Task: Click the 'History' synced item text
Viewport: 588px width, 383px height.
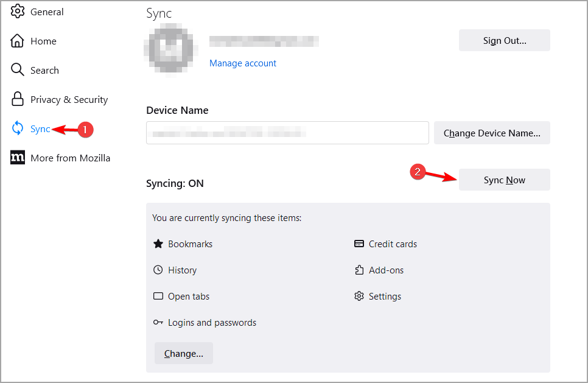Action: click(x=182, y=270)
